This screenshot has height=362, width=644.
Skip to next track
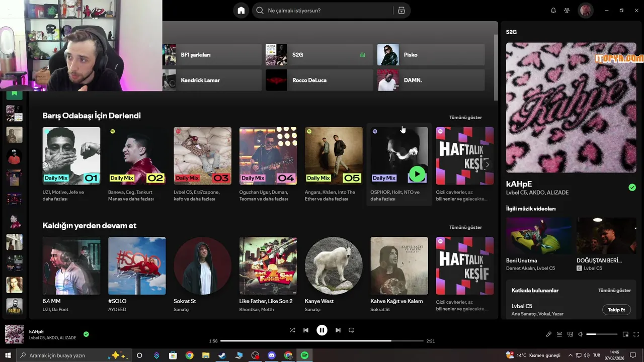point(338,330)
